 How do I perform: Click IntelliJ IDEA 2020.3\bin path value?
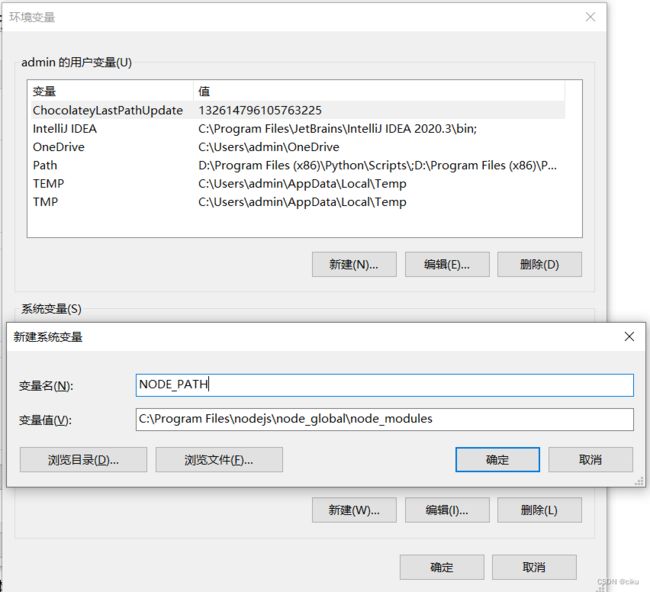(x=337, y=129)
